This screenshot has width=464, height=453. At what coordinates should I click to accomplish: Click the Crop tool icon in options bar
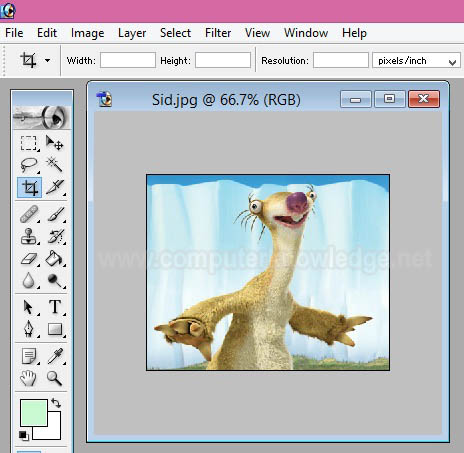[28, 60]
